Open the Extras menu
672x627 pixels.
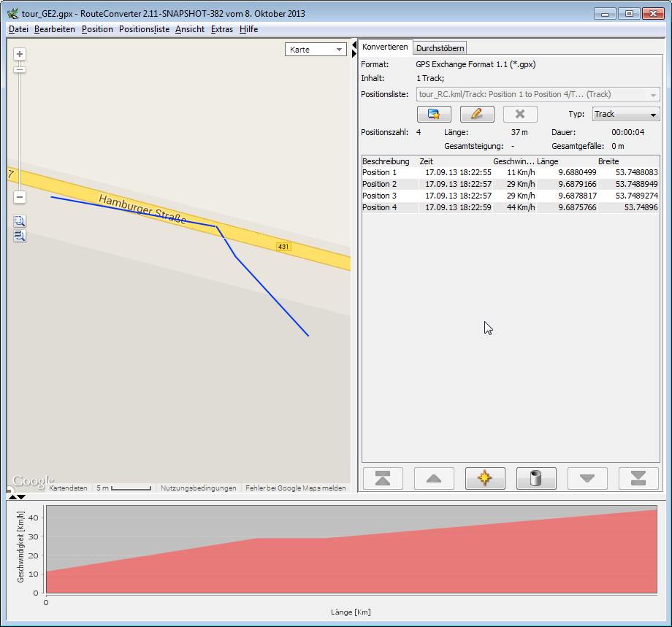pyautogui.click(x=221, y=29)
